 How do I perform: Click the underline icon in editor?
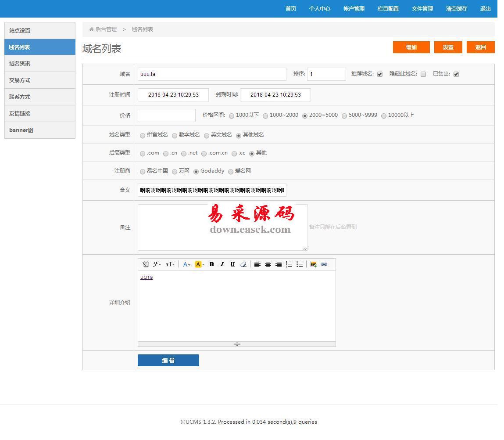[x=232, y=264]
